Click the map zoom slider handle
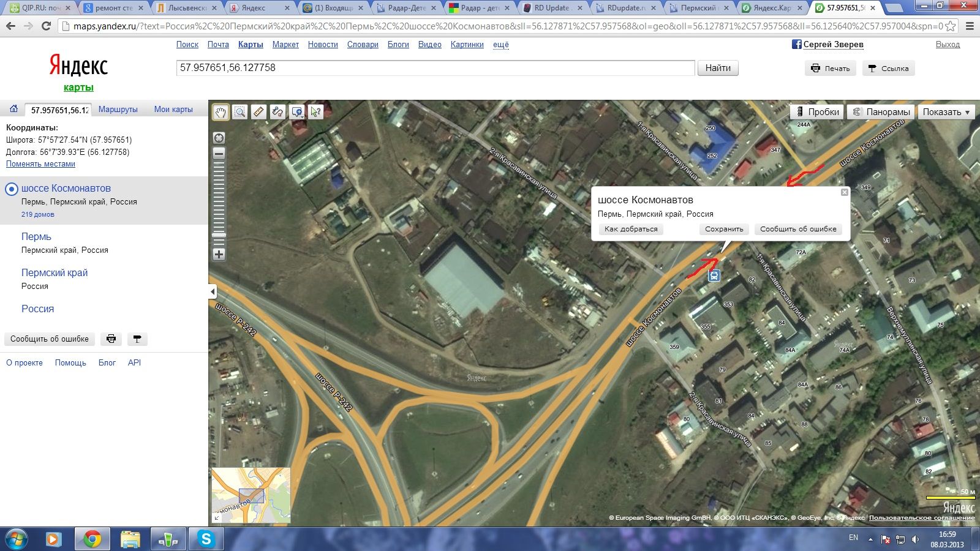Viewport: 980px width, 551px height. point(219,235)
